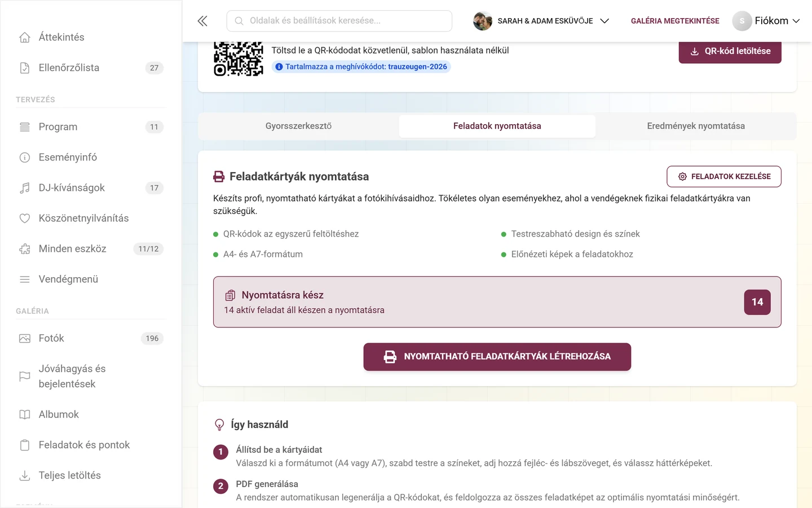The height and width of the screenshot is (508, 812).
Task: Click the printer icon beside Feladatkártyák nyomtatása
Action: 219,177
